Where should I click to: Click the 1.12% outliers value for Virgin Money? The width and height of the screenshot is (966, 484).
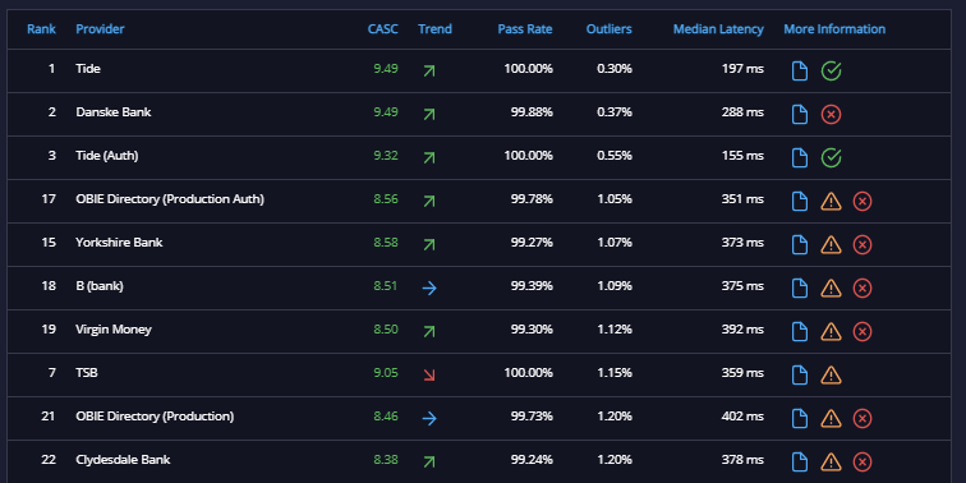[x=614, y=329]
